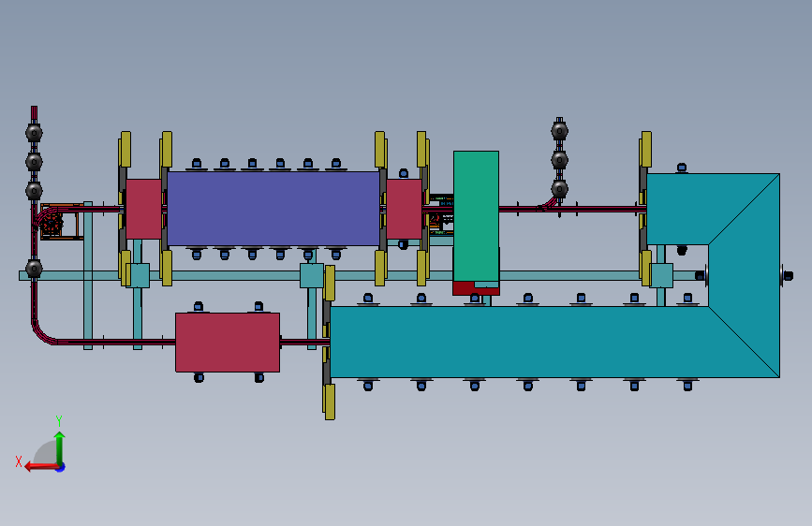Viewport: 812px width, 526px height.
Task: Select the red block left of purple block
Action: (143, 209)
